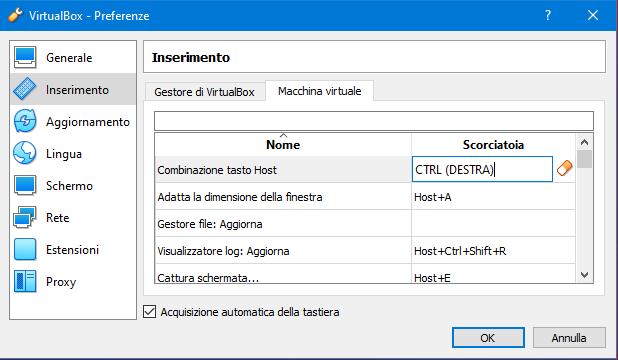Close the Preferenze dialog window
The image size is (618, 360).
593,15
